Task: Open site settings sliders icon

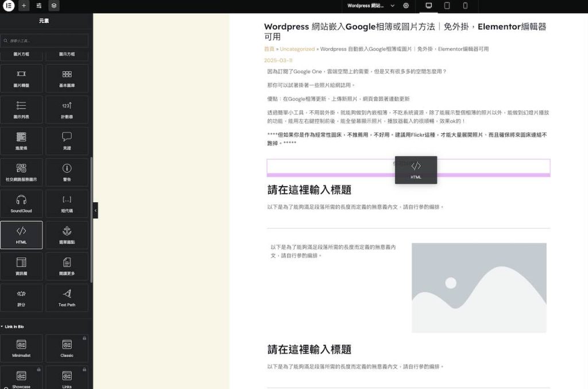Action: 39,6
